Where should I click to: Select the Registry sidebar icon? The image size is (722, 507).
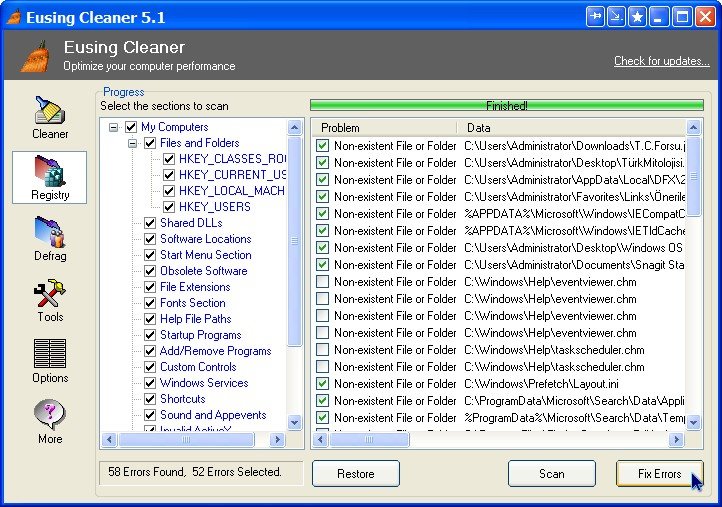[x=50, y=177]
